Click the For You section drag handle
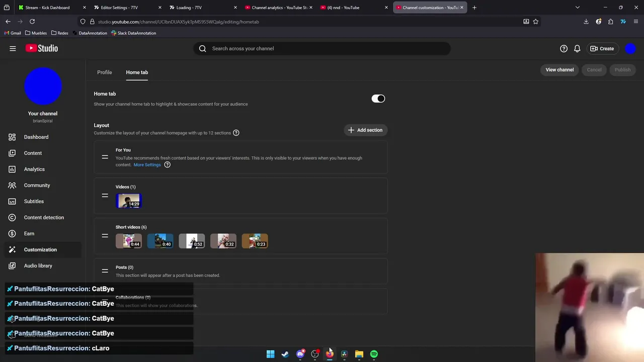The height and width of the screenshot is (362, 644). click(x=105, y=157)
